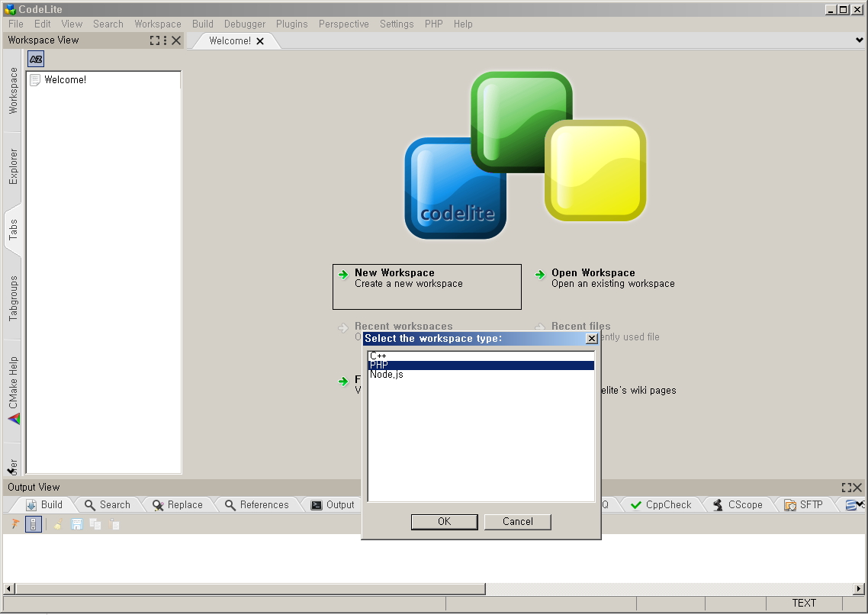The image size is (868, 615).
Task: Click the codelite cubes logo
Action: [526, 155]
